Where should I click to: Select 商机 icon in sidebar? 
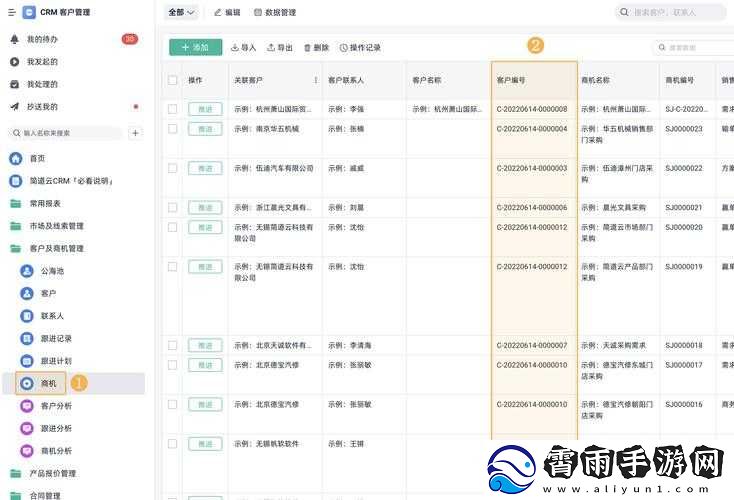tap(27, 383)
